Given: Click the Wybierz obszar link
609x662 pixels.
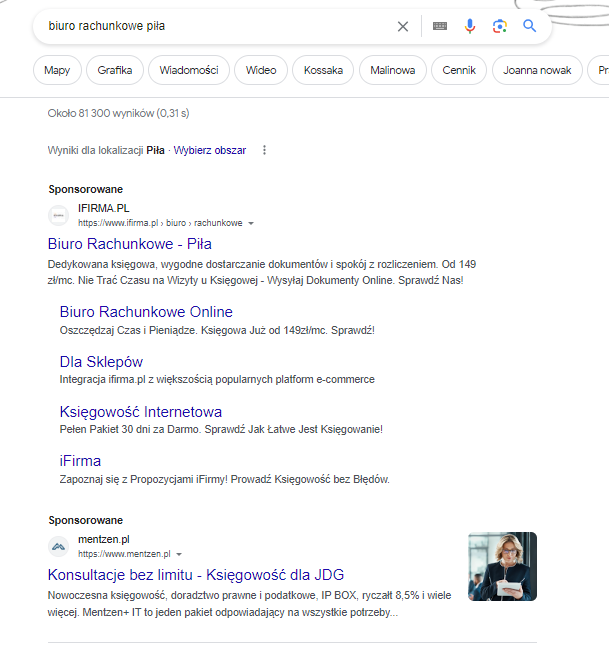Looking at the screenshot, I should pyautogui.click(x=210, y=150).
